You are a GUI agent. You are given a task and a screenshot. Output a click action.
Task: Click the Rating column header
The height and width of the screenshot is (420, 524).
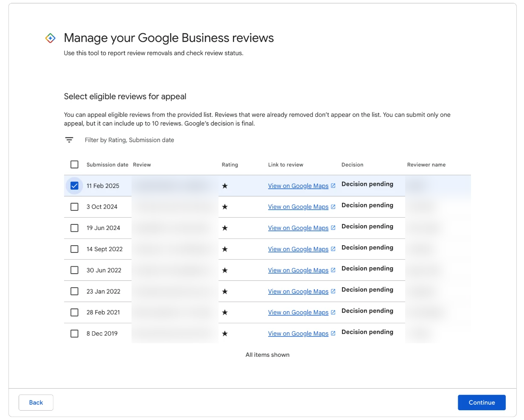click(230, 165)
